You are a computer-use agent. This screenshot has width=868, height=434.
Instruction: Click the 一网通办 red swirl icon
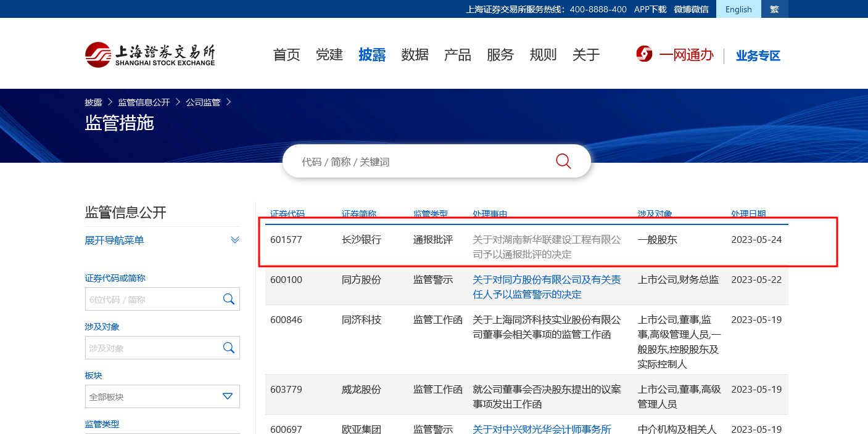[x=644, y=54]
